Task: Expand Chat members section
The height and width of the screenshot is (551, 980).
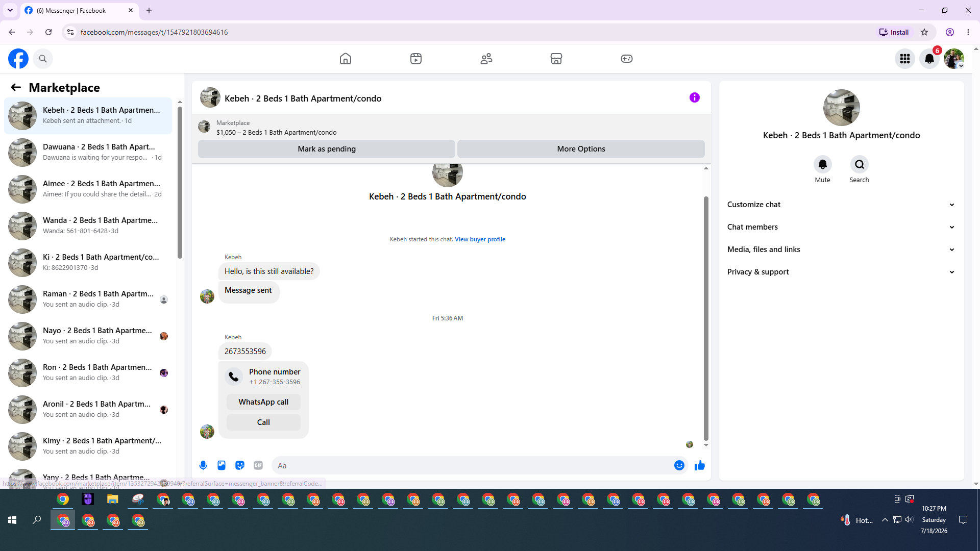Action: coord(841,227)
